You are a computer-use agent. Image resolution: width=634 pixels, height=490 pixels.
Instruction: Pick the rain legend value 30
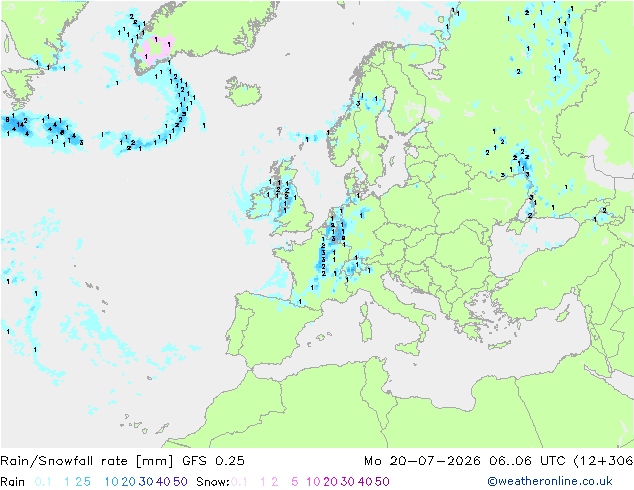point(146,482)
